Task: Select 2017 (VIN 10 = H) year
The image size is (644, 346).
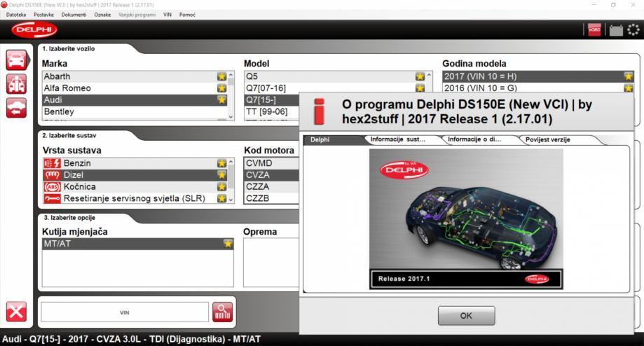Action: [538, 76]
